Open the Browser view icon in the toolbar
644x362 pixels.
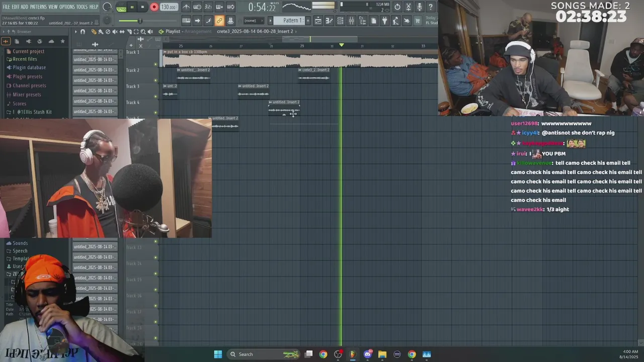click(x=362, y=21)
